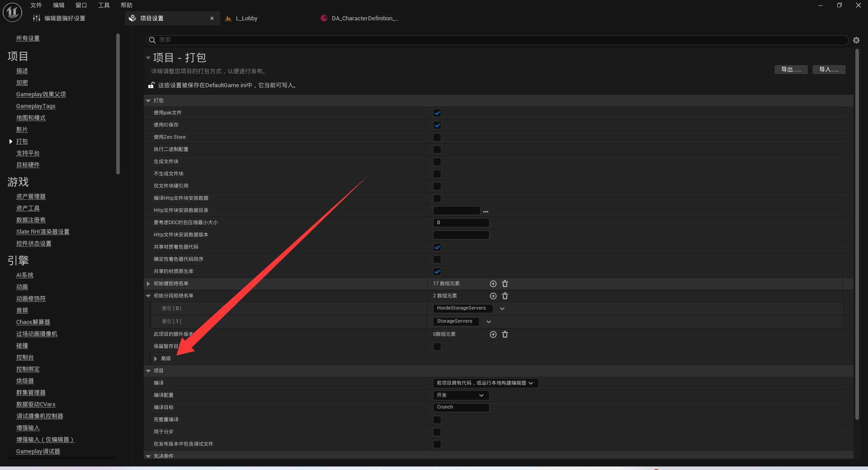Click the browse ellipsis for Http文件块安装数据目录
Screen dimensions: 868x470
click(x=486, y=211)
